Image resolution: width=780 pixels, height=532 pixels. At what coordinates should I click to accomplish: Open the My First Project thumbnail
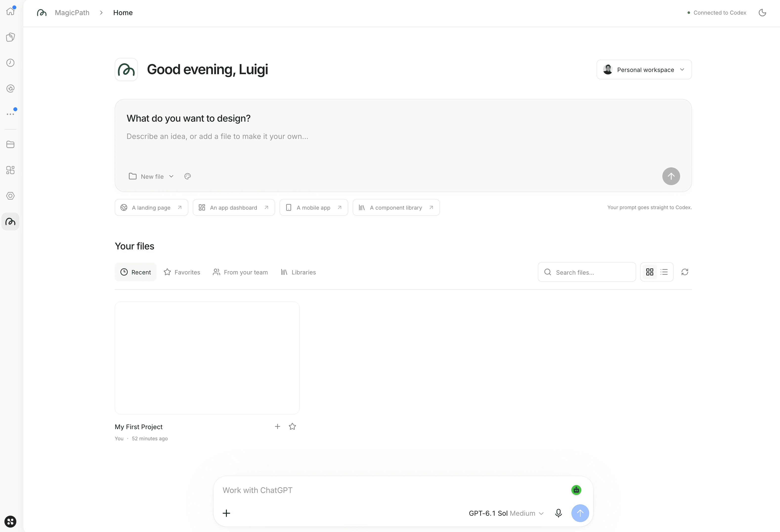point(207,358)
